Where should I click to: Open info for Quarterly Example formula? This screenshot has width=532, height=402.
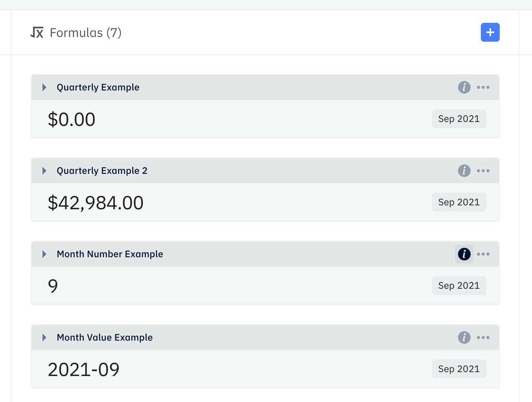(464, 87)
